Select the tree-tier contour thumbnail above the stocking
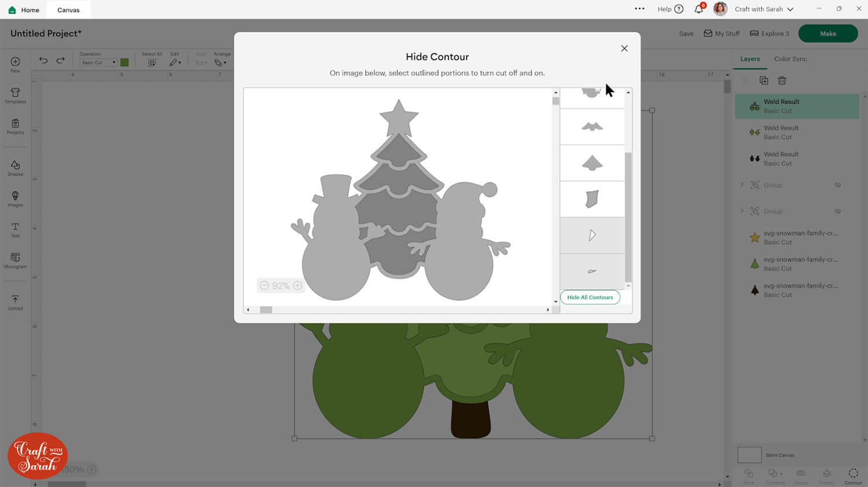The height and width of the screenshot is (487, 868). point(592,163)
